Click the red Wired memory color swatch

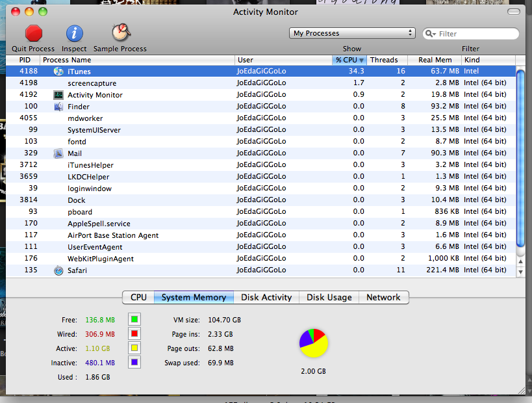click(x=134, y=333)
